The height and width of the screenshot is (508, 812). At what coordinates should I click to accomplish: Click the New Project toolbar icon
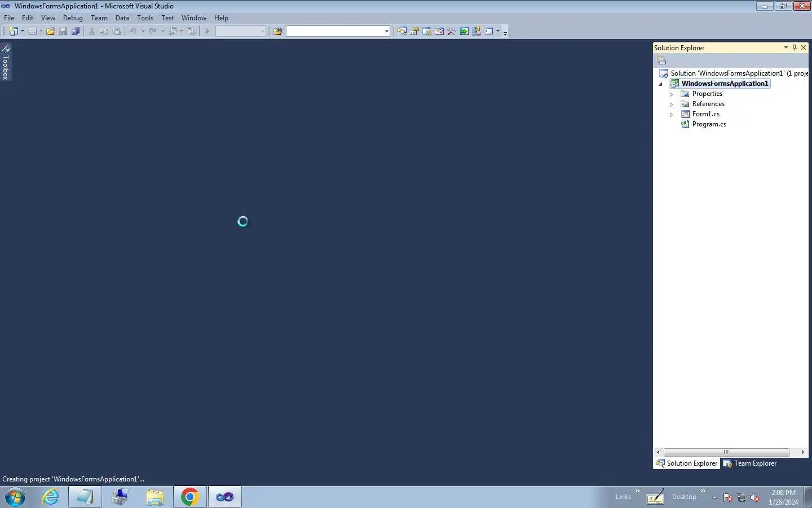tap(14, 31)
